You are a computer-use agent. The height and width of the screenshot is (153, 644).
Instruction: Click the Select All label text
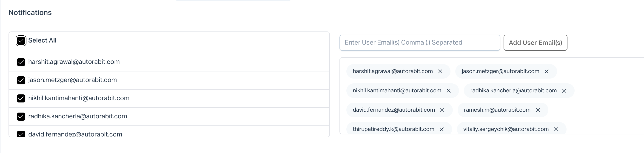tap(42, 40)
